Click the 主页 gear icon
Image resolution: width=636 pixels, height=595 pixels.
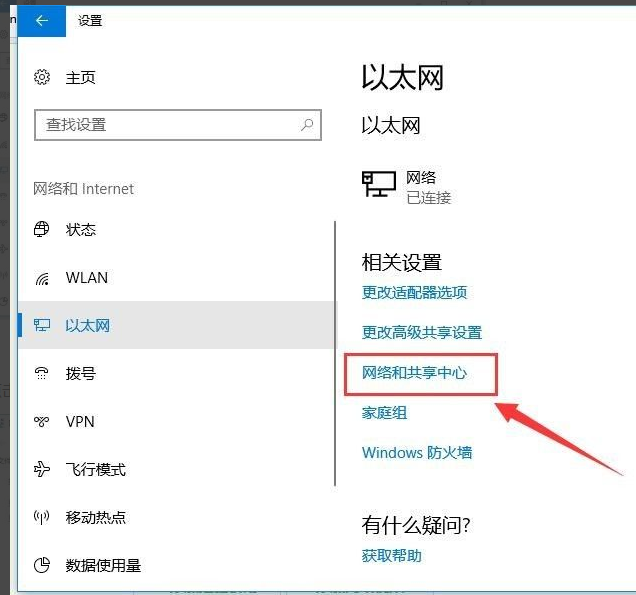(x=42, y=77)
